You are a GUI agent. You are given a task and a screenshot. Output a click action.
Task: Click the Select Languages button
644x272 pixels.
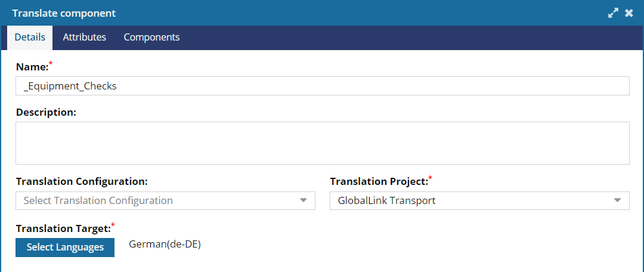(65, 248)
